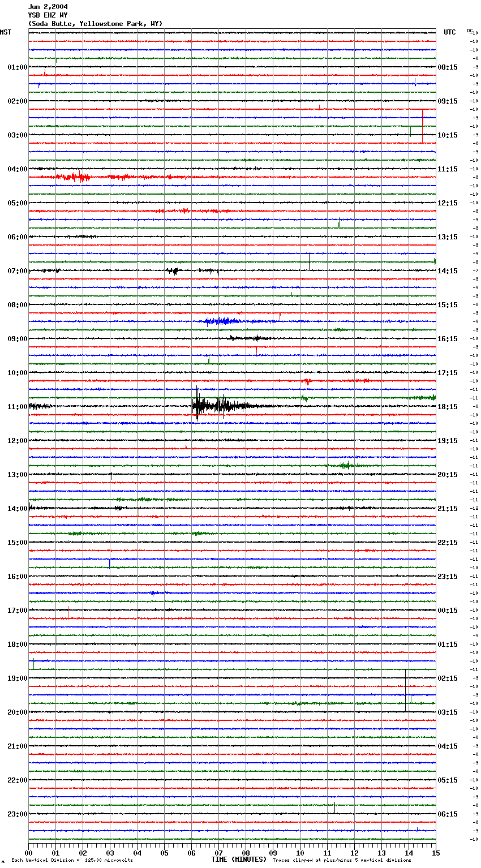Click the '15:00' MST time label
This screenshot has width=481, height=868.
(18, 543)
